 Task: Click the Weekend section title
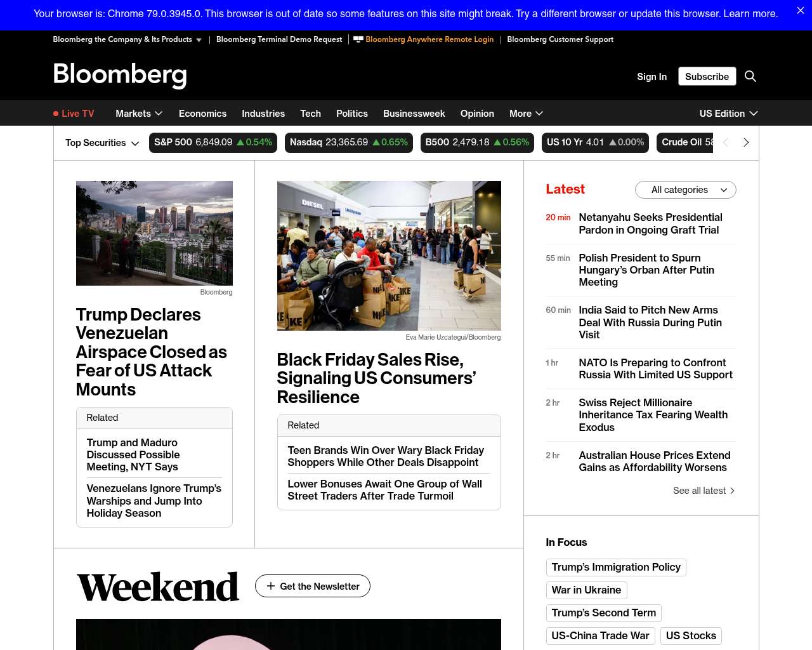(x=158, y=587)
